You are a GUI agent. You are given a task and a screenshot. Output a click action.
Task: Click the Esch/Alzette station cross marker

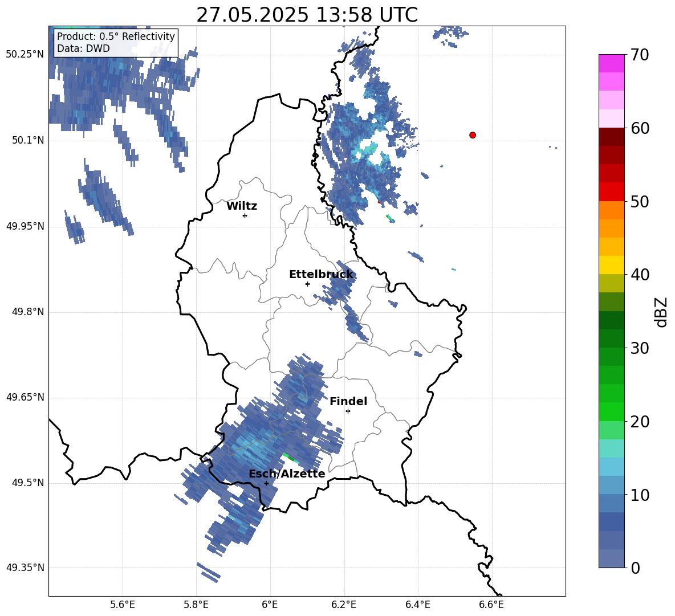point(266,483)
